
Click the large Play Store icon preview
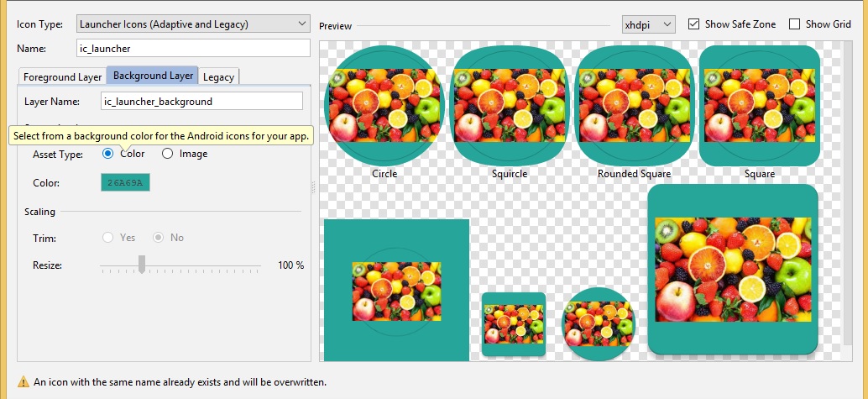[x=734, y=269]
